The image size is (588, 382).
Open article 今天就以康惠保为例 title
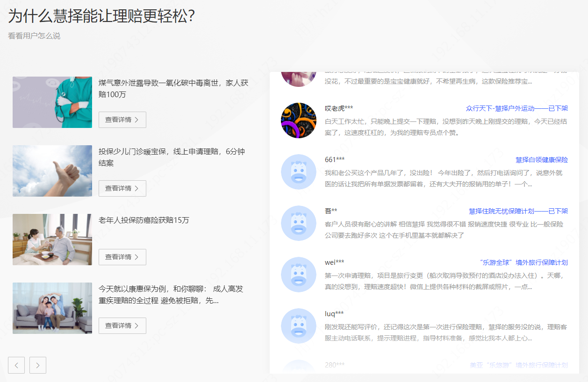coord(171,295)
